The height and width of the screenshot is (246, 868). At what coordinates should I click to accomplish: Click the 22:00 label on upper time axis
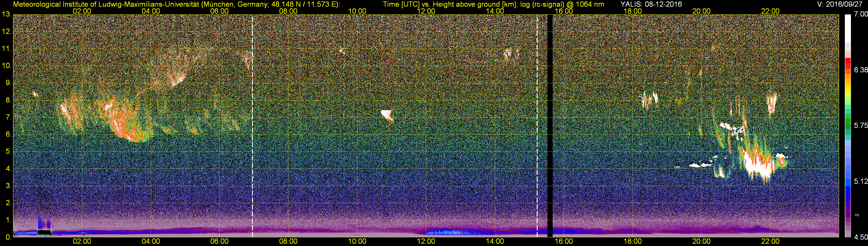click(x=770, y=11)
